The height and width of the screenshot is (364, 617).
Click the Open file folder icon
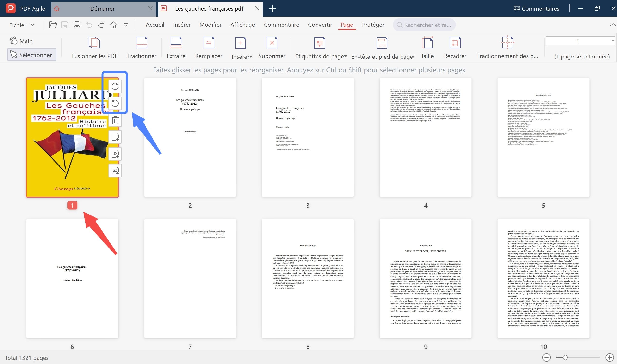point(53,25)
